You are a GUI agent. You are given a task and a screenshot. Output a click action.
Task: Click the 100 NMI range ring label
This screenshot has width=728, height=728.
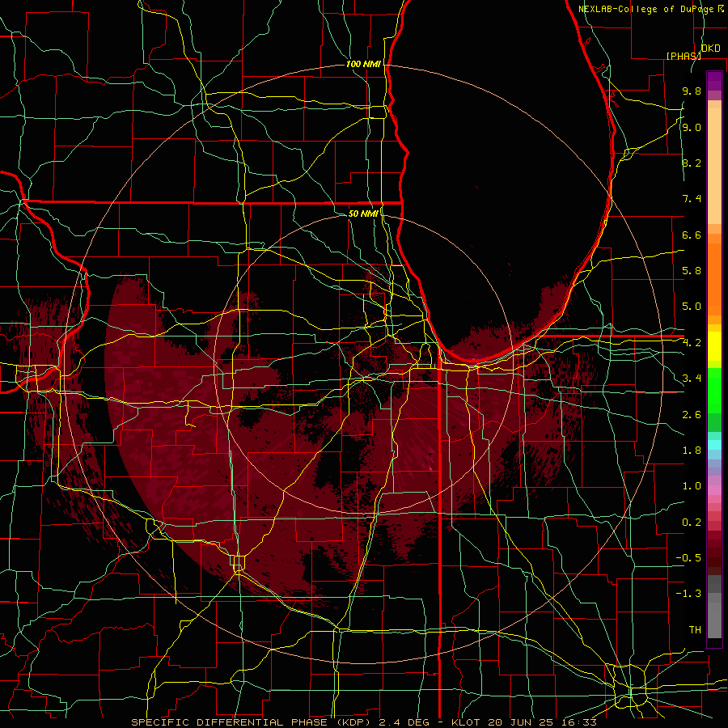[x=363, y=64]
